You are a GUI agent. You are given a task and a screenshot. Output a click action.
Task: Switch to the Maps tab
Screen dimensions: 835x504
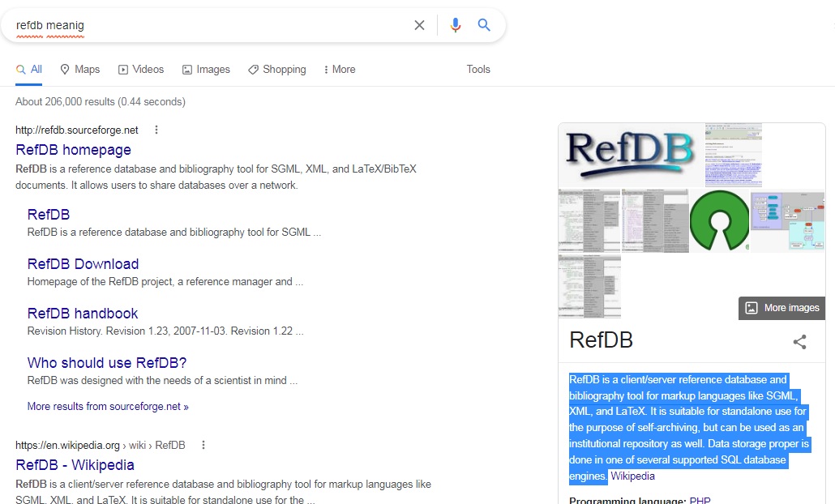click(x=80, y=70)
